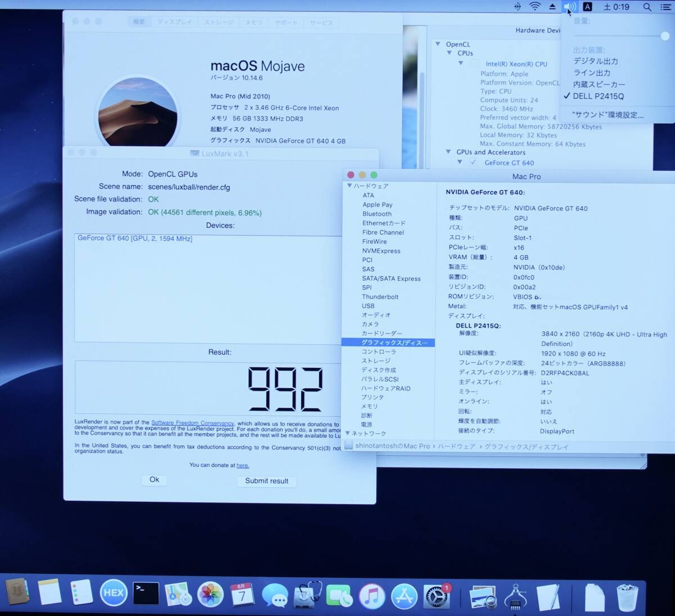Switch to 概要 tab
The image size is (675, 616).
tap(139, 22)
